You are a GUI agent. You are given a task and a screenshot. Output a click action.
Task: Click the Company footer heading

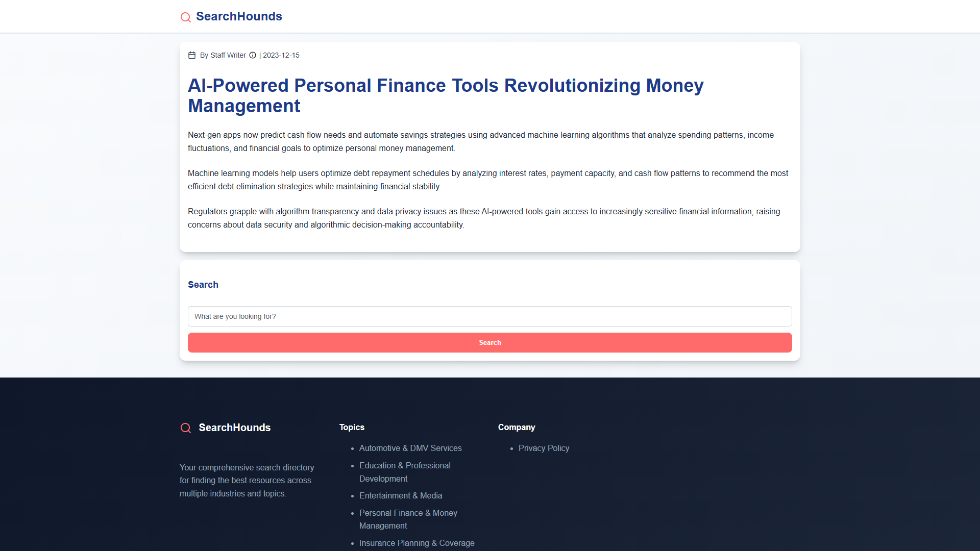(x=517, y=427)
